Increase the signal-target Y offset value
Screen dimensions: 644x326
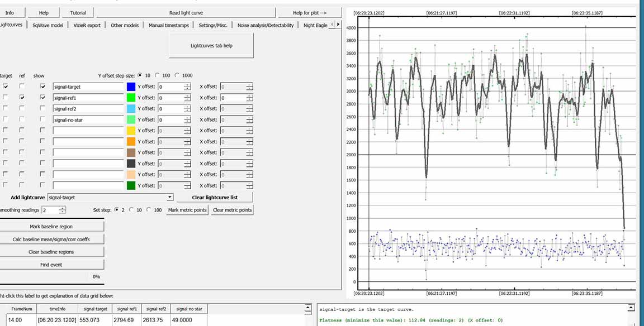[x=187, y=85]
